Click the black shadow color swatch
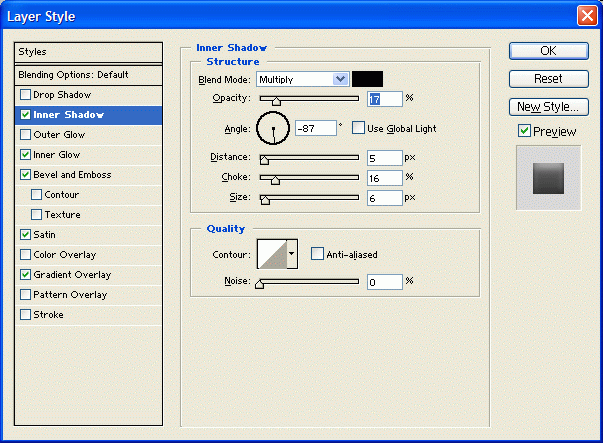Screen dimensions: 603x443 (x=367, y=79)
